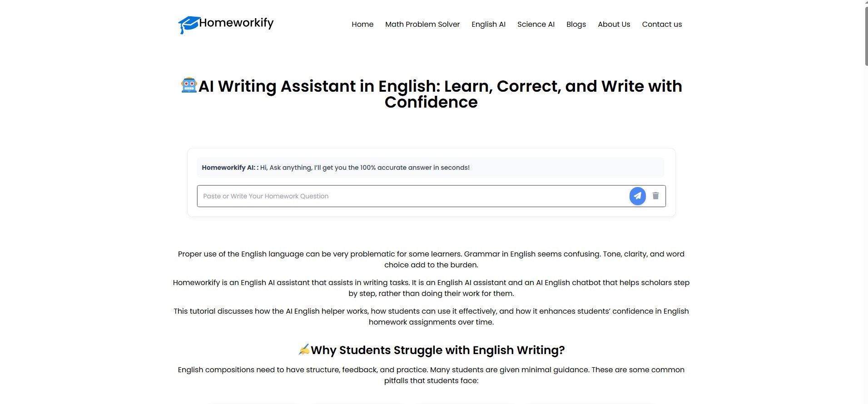Open the Contact us page
Image resolution: width=868 pixels, height=404 pixels.
pos(662,25)
